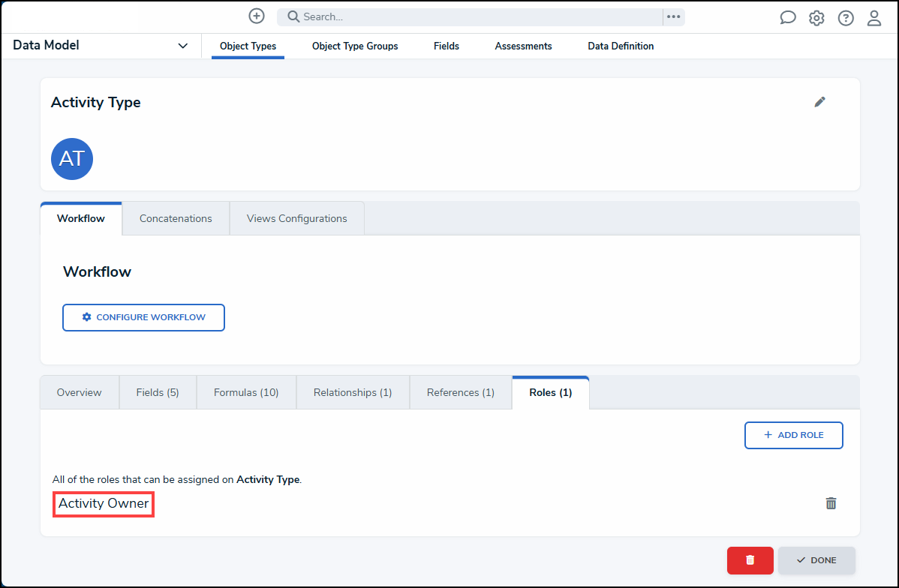Select the Concatenations tab
Image resolution: width=899 pixels, height=588 pixels.
pos(176,218)
